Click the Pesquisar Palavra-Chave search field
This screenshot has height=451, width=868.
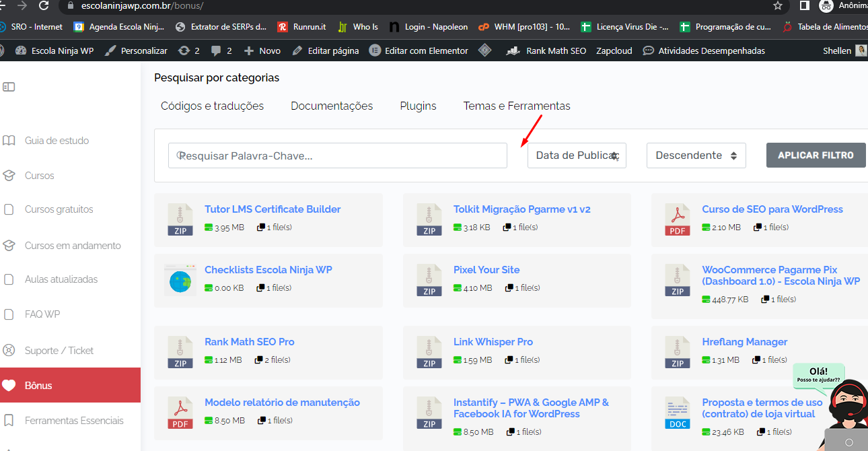click(338, 155)
